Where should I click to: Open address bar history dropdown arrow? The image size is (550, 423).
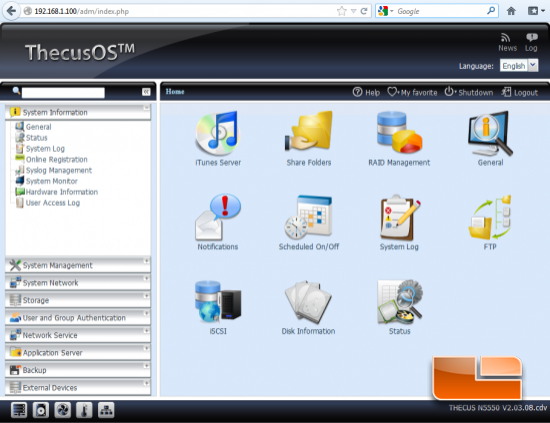(x=353, y=11)
